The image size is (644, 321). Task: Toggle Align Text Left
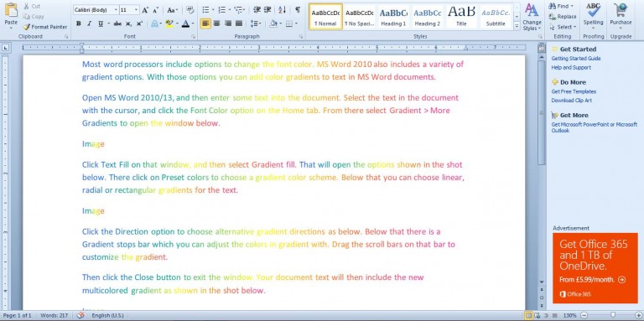pyautogui.click(x=205, y=23)
